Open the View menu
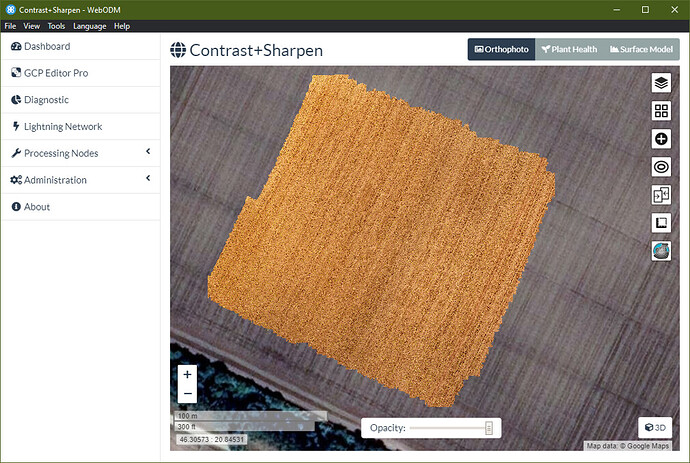This screenshot has height=463, width=690. point(32,26)
